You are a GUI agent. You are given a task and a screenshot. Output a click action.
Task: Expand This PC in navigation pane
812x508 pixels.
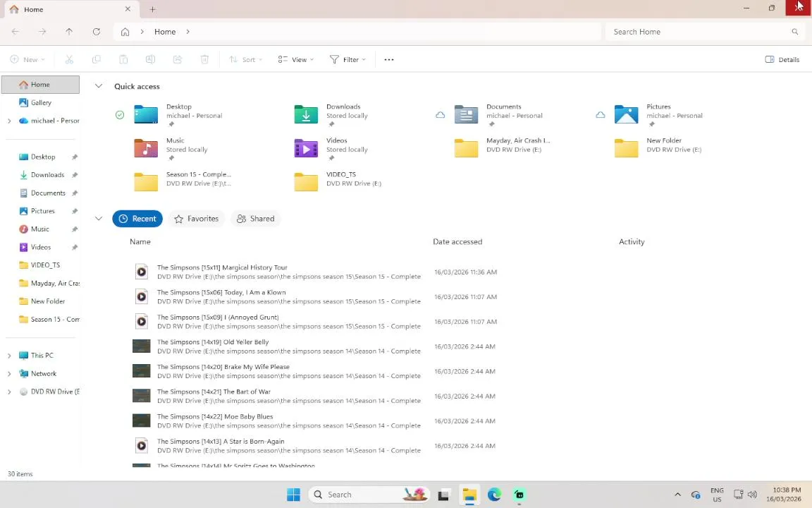click(8, 356)
